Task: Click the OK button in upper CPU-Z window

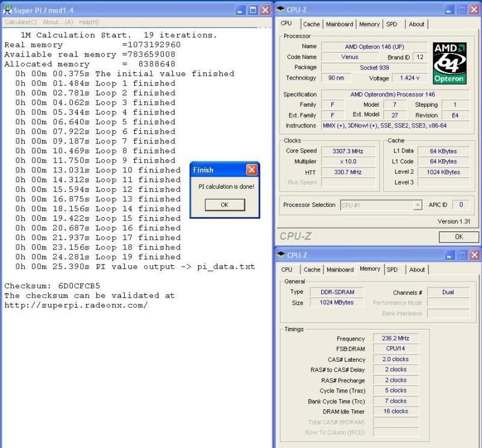Action: (x=459, y=237)
